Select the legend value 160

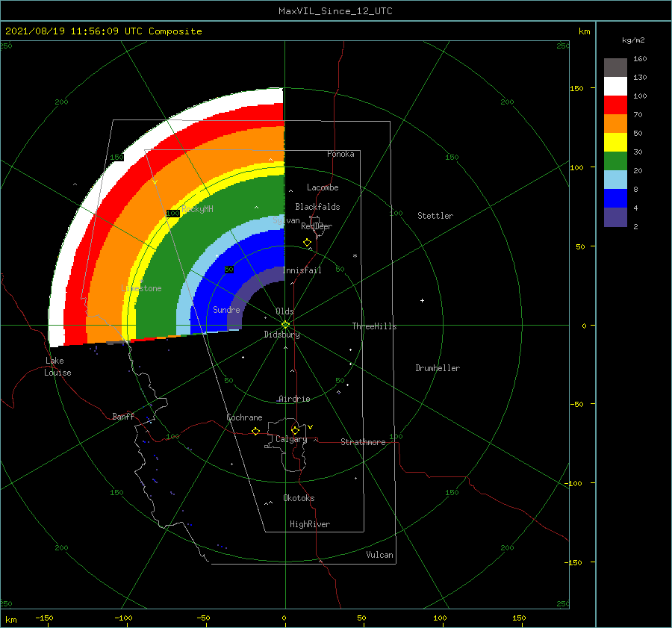click(x=640, y=59)
